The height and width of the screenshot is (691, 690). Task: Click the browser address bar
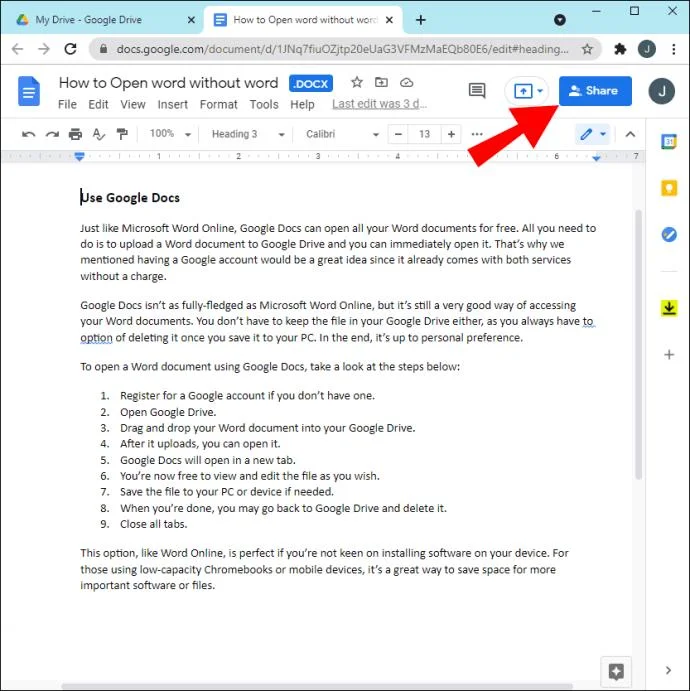(342, 49)
